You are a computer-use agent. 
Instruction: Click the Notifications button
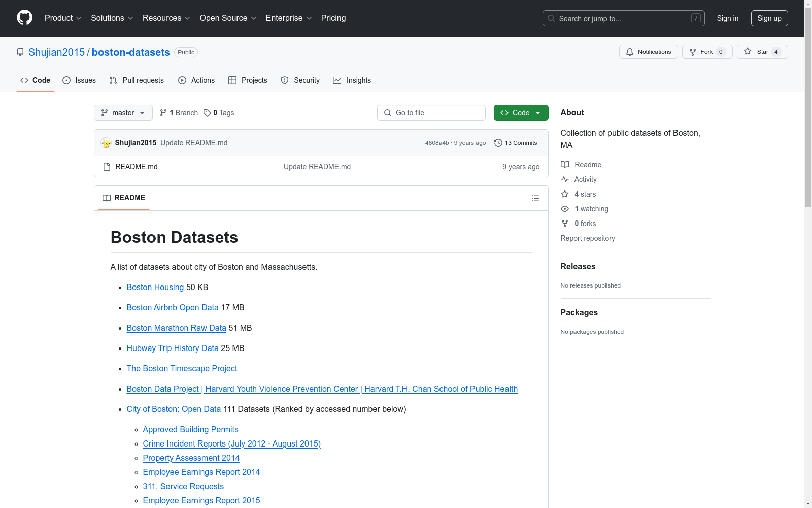(x=648, y=52)
